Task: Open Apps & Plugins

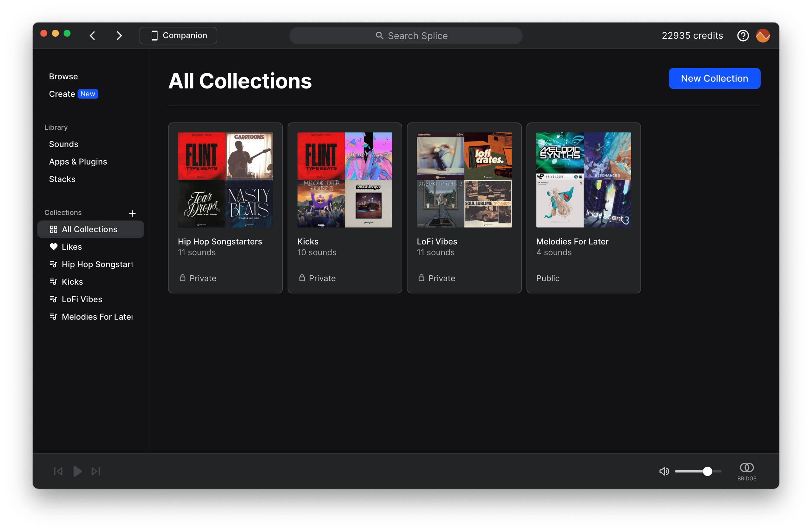Action: pos(78,161)
